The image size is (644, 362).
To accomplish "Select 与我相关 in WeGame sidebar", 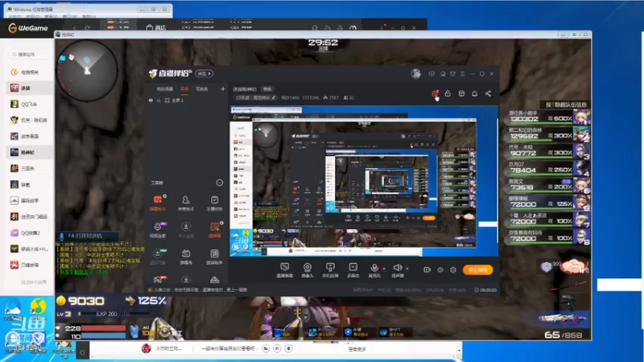I will [30, 72].
